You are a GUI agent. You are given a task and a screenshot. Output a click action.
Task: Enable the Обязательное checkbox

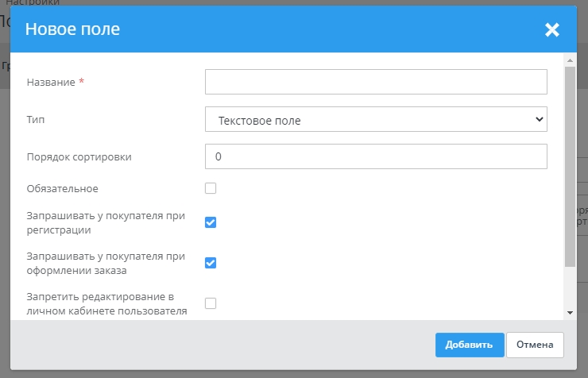click(x=211, y=188)
